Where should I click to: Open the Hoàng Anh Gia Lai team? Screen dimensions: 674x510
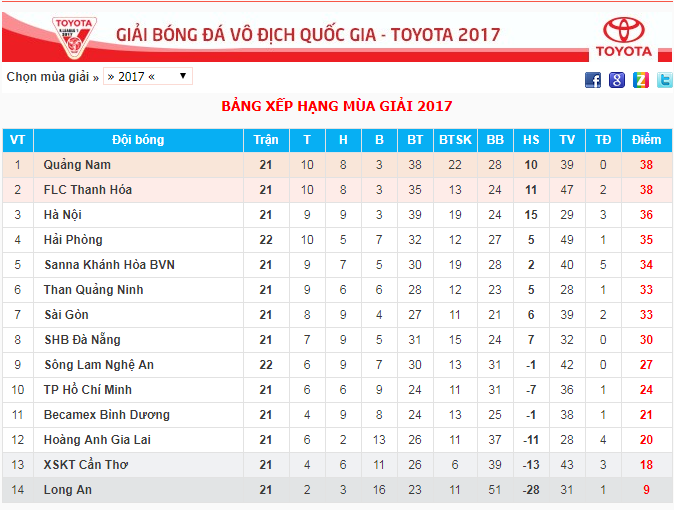click(x=97, y=439)
